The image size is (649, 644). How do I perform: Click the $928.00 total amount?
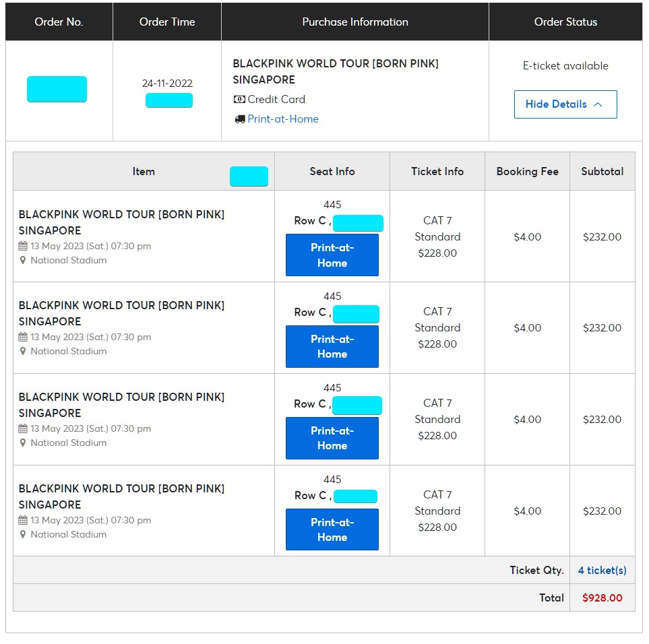pyautogui.click(x=602, y=598)
